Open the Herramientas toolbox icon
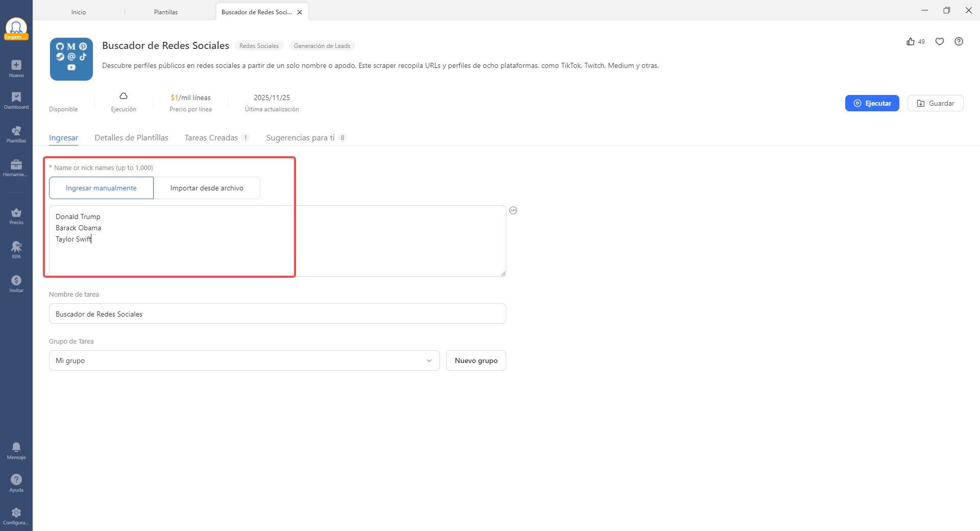Screen dimensions: 980x531 tap(16, 167)
